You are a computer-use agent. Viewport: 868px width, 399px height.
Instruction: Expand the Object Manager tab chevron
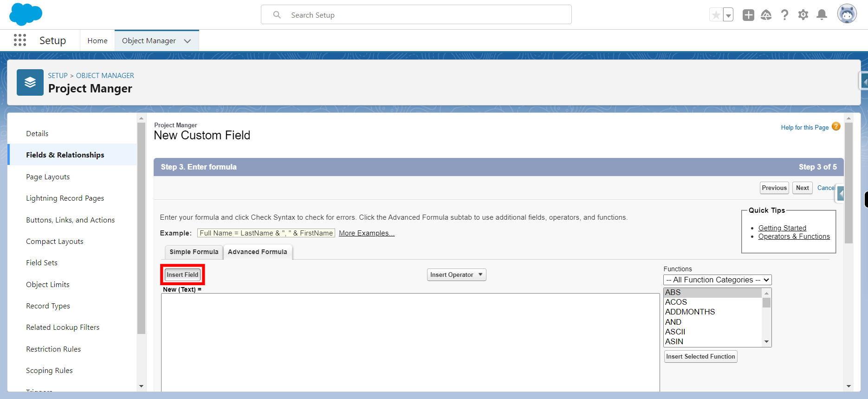click(188, 41)
